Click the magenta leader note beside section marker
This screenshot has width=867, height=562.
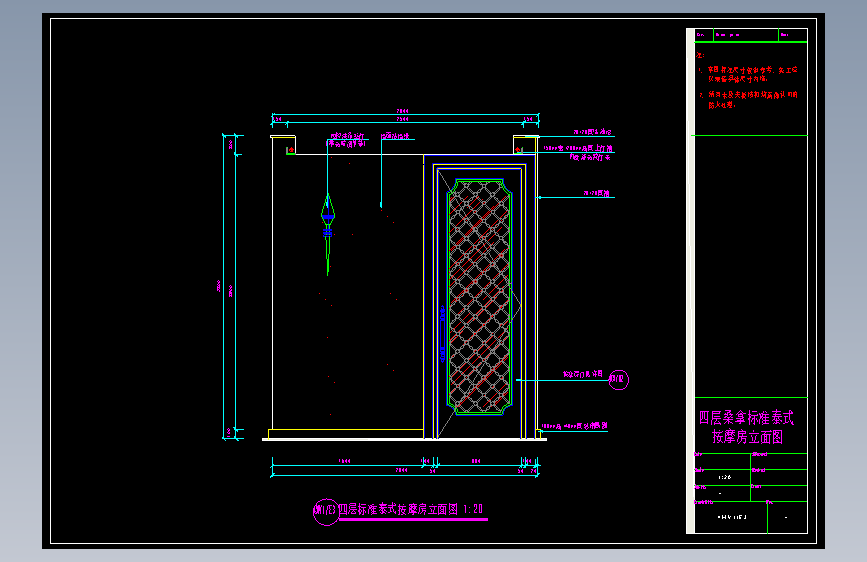[x=583, y=374]
